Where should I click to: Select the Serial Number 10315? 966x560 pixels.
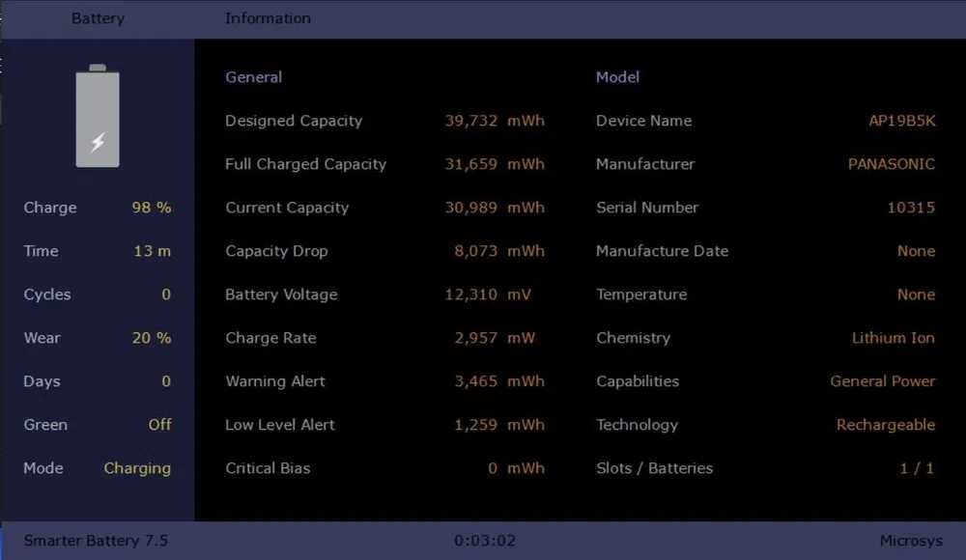(911, 208)
